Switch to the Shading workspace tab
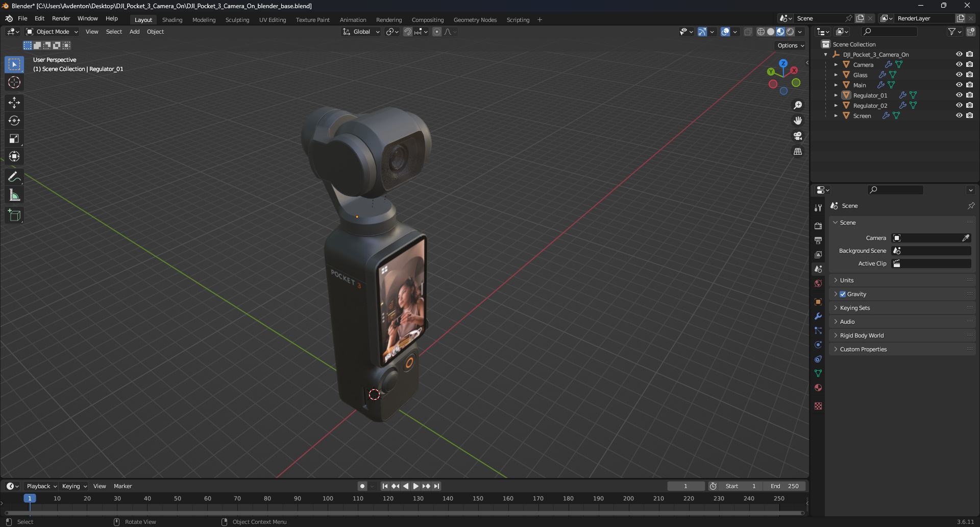This screenshot has width=980, height=527. coord(172,20)
